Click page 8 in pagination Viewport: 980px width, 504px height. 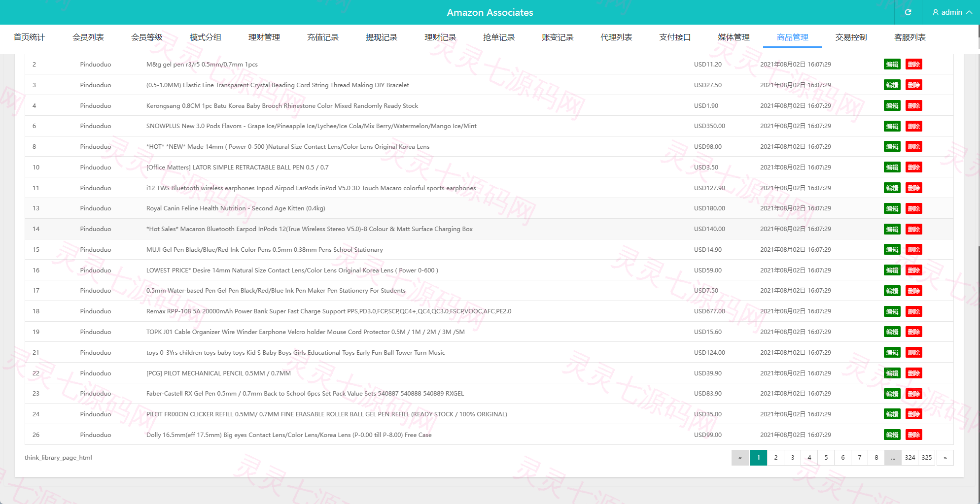point(876,458)
